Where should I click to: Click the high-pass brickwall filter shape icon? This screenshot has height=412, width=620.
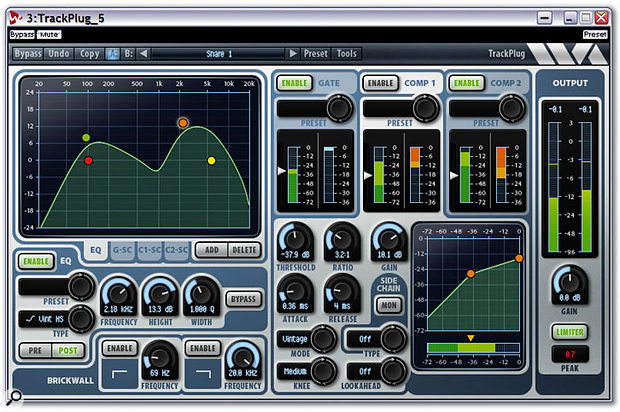click(x=119, y=374)
